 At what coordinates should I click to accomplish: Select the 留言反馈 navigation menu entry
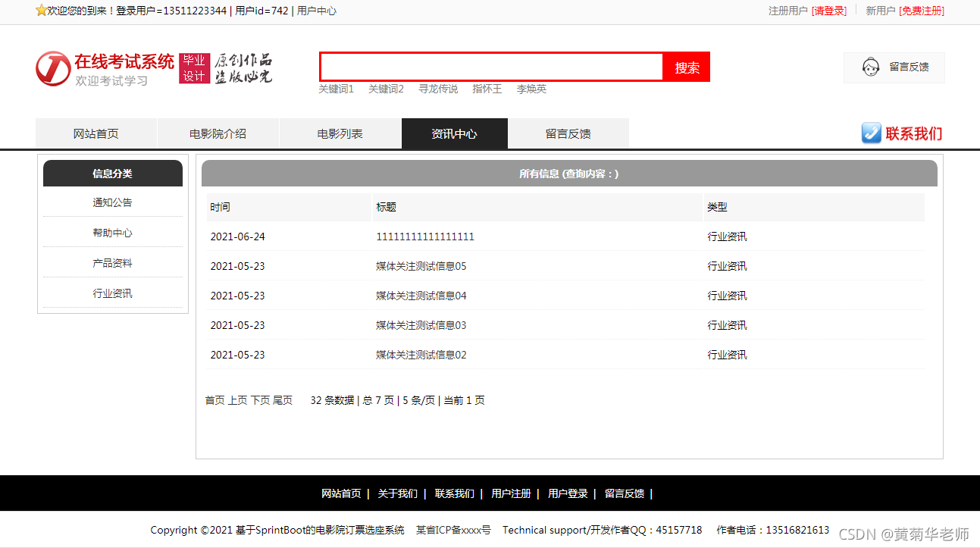click(x=568, y=133)
